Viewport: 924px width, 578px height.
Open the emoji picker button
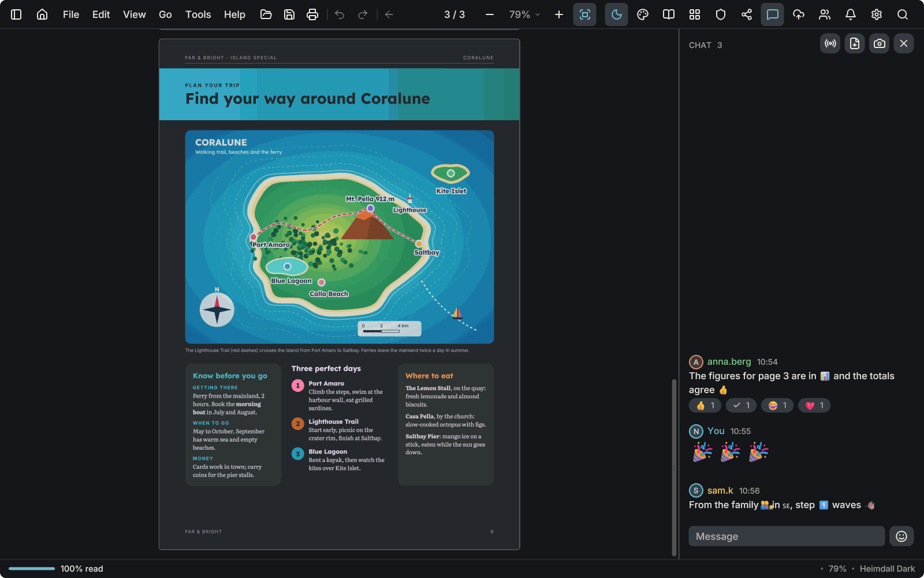click(x=901, y=536)
